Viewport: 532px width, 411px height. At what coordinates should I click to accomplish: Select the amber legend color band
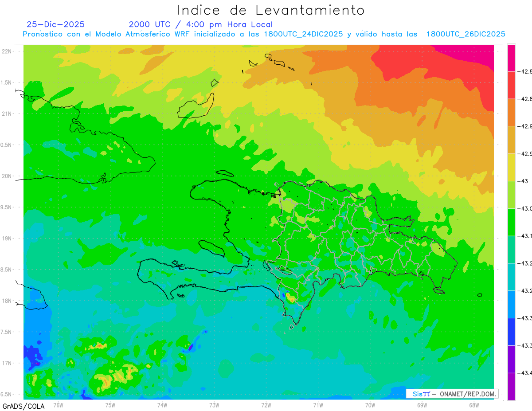(x=511, y=140)
